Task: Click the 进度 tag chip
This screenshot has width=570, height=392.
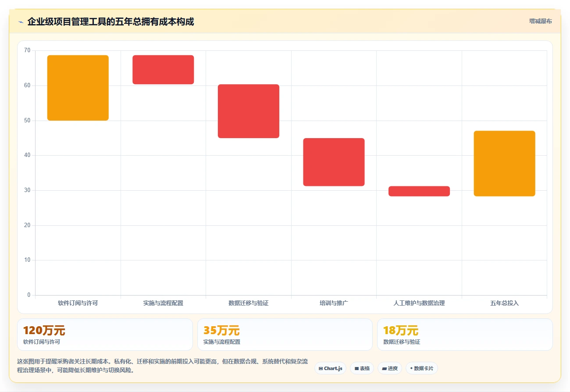Action: coord(389,368)
